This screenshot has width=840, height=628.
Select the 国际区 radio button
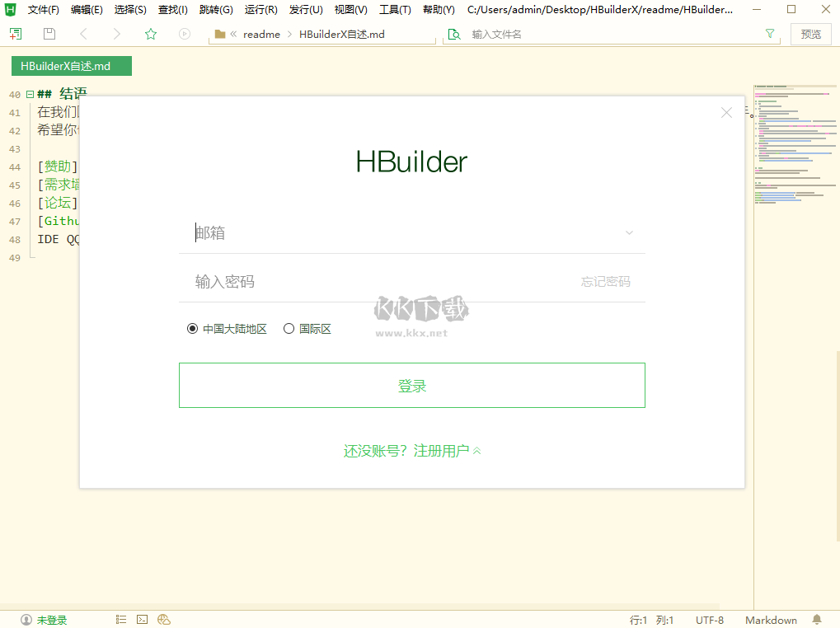point(289,328)
